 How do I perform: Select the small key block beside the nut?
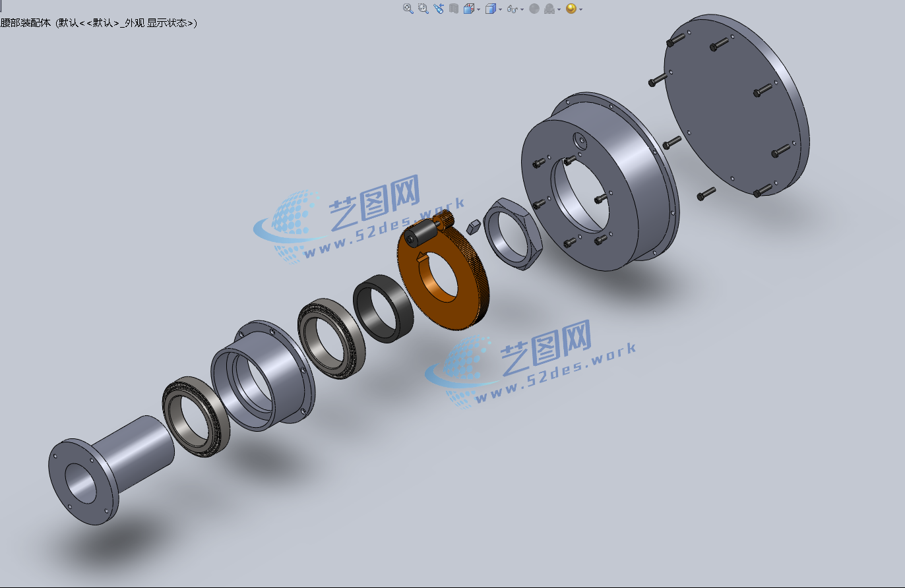tap(472, 227)
